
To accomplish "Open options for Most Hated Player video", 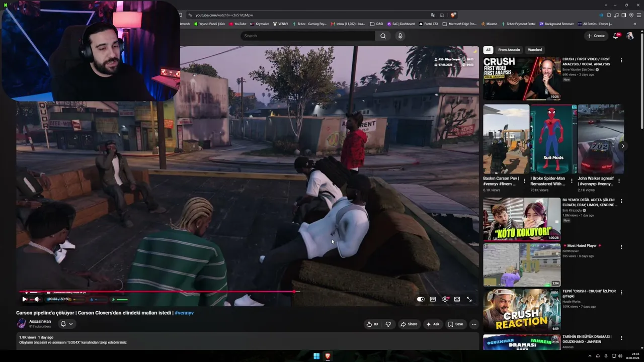I will [x=621, y=247].
